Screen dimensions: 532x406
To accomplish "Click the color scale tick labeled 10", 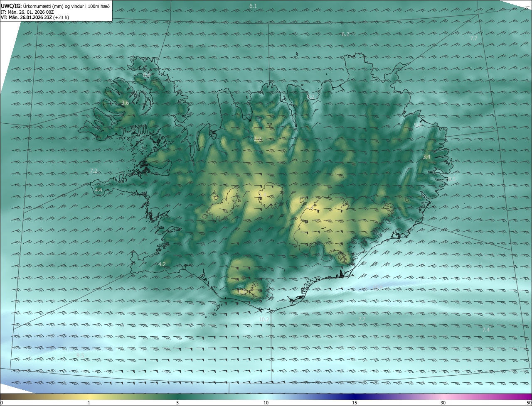I will pyautogui.click(x=266, y=403).
